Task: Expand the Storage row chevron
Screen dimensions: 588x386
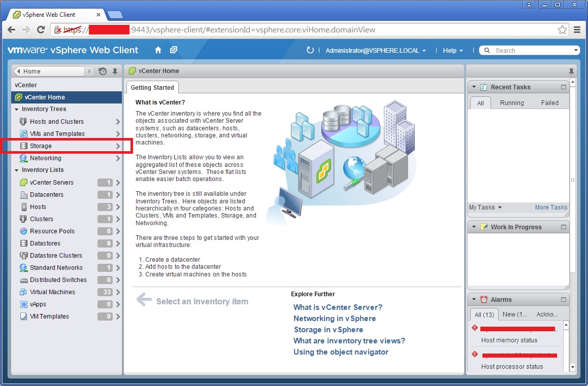Action: pos(118,146)
